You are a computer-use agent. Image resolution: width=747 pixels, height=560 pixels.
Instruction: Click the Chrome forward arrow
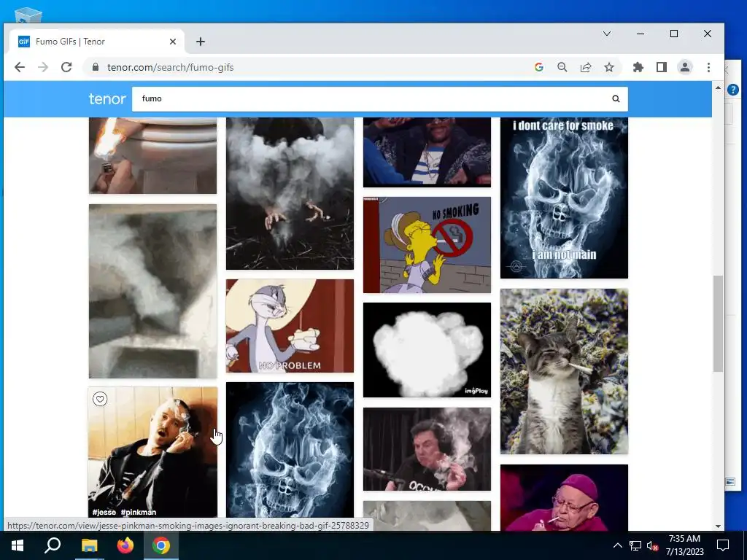pos(43,67)
